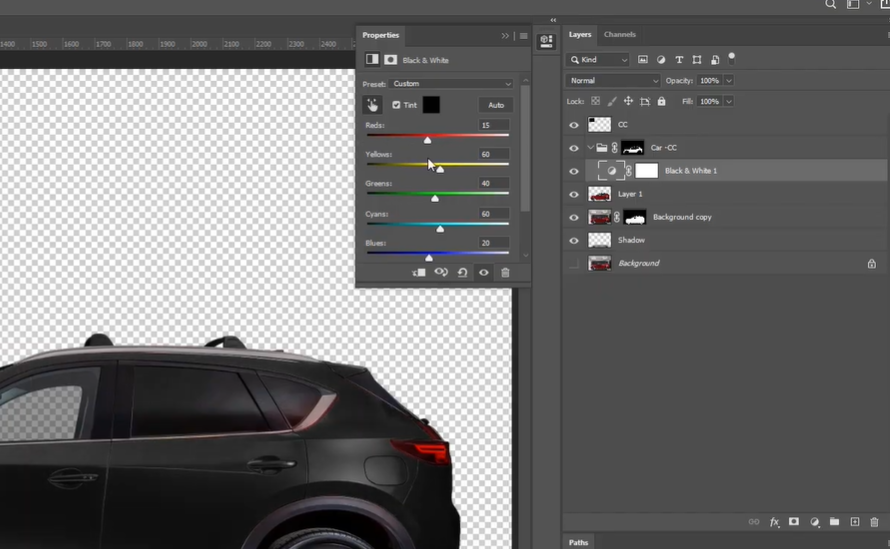This screenshot has width=890, height=549.
Task: Filter layers by adjustment layer icon
Action: pos(661,60)
